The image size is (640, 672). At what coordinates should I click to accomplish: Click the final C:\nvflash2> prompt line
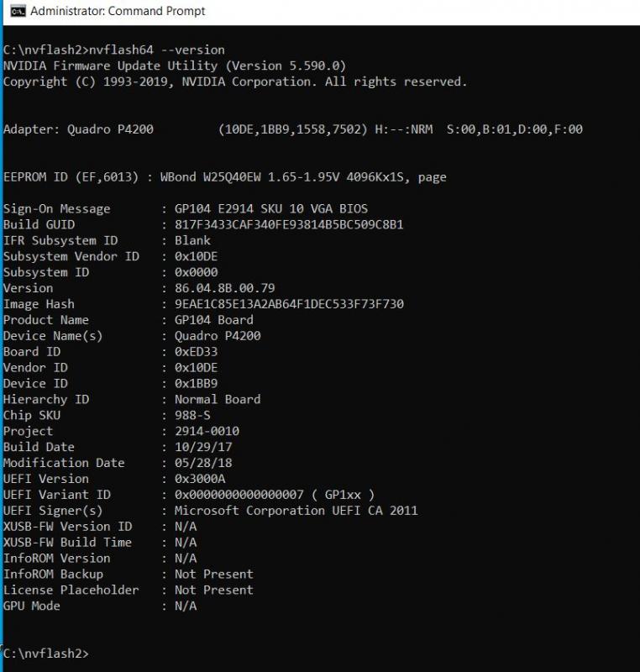[x=46, y=654]
